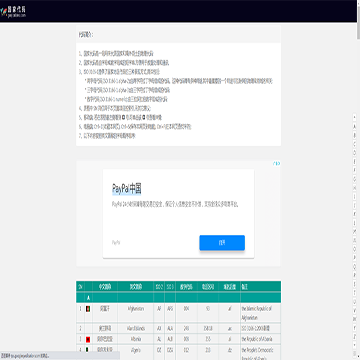
Task: Click the Algeria flag icon
Action: [x=87, y=350]
